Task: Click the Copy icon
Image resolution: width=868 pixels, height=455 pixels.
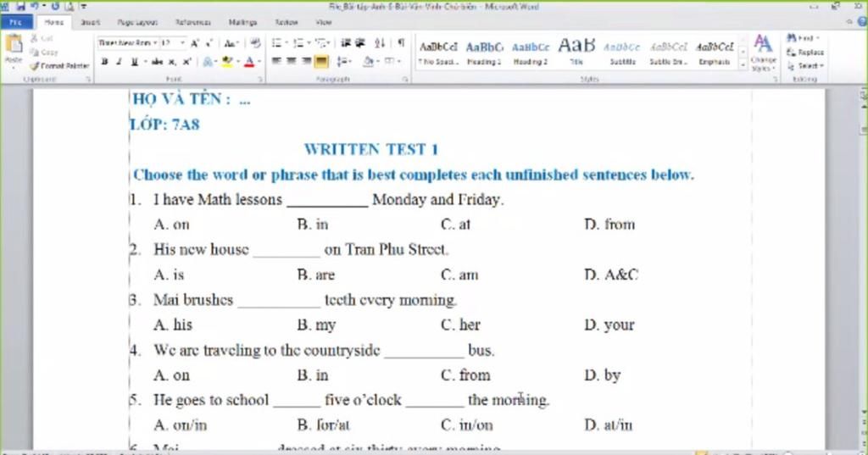Action: 34,52
